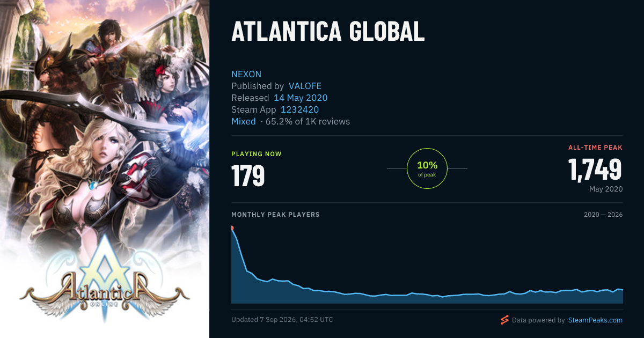The width and height of the screenshot is (644, 338).
Task: Click the 1,749 all-time peak number
Action: tap(595, 169)
